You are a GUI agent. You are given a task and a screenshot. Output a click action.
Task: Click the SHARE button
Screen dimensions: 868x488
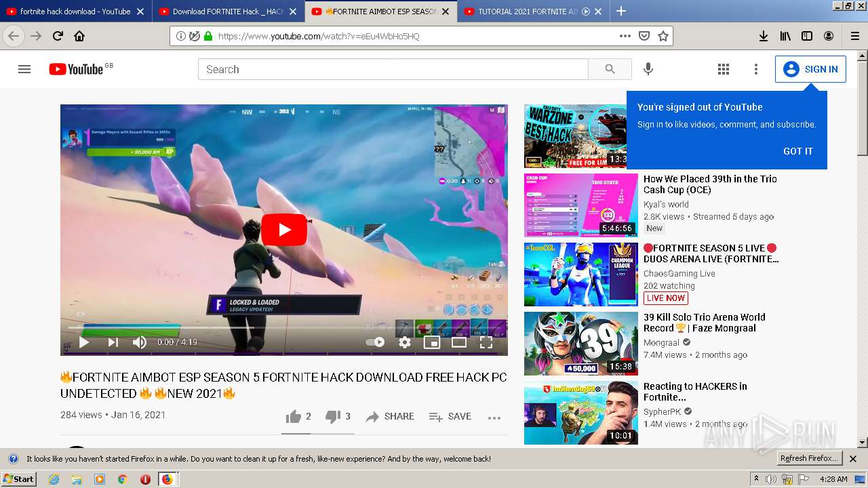point(390,416)
